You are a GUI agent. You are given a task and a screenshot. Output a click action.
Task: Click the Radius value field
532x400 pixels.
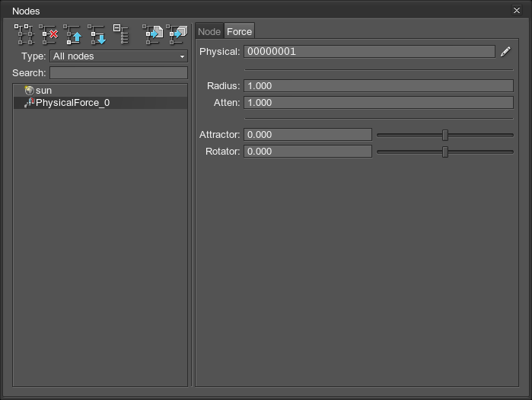pos(378,86)
